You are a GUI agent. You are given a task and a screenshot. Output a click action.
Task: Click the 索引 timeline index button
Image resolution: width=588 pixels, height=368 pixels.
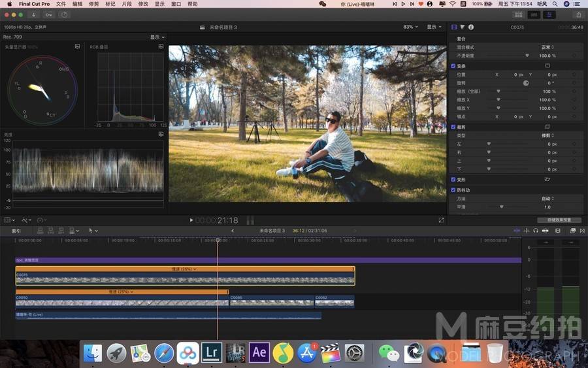[16, 231]
